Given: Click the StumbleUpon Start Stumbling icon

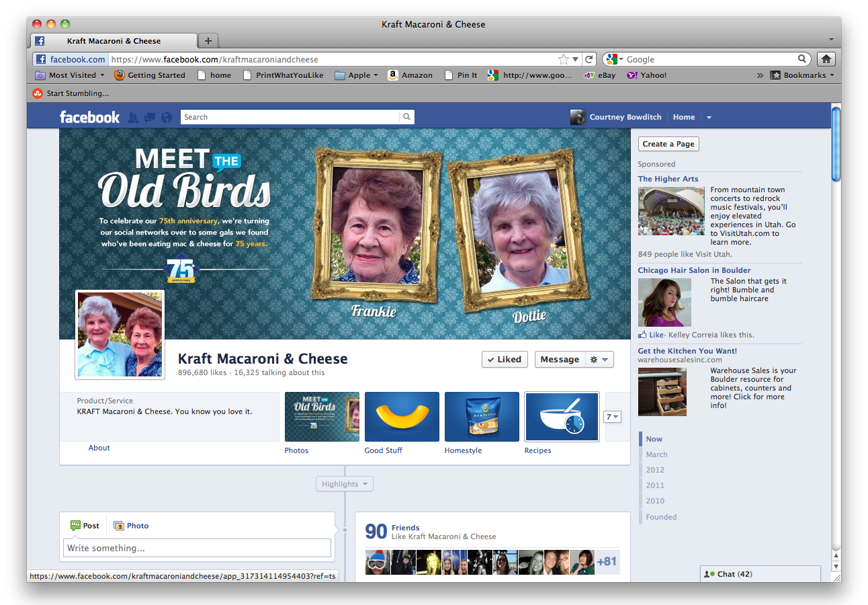Looking at the screenshot, I should [38, 93].
